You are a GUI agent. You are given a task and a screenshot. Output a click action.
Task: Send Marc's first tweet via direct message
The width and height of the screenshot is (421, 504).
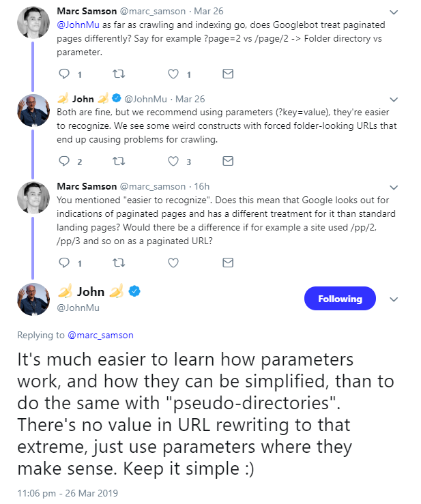(x=228, y=74)
